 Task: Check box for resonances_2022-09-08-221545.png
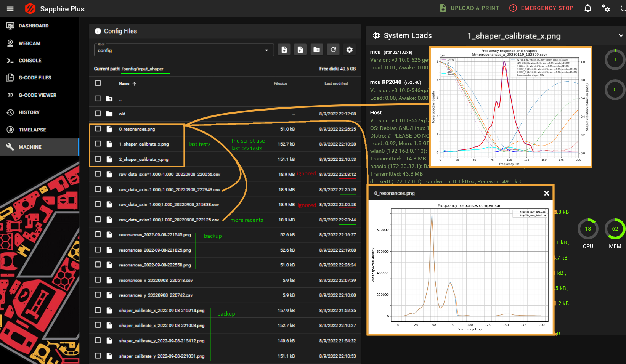[98, 234]
